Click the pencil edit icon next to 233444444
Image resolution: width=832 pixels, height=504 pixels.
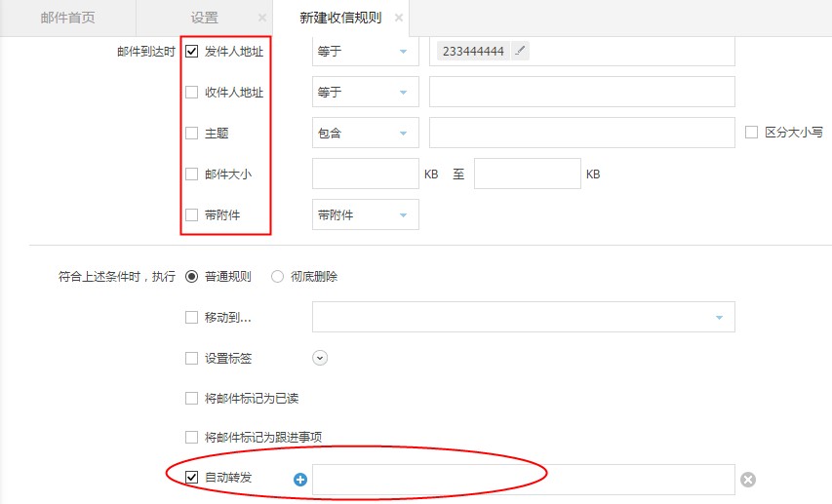520,51
